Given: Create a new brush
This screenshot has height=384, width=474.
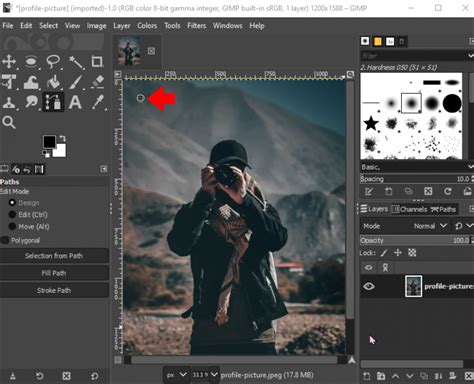Looking at the screenshot, I should (x=389, y=191).
